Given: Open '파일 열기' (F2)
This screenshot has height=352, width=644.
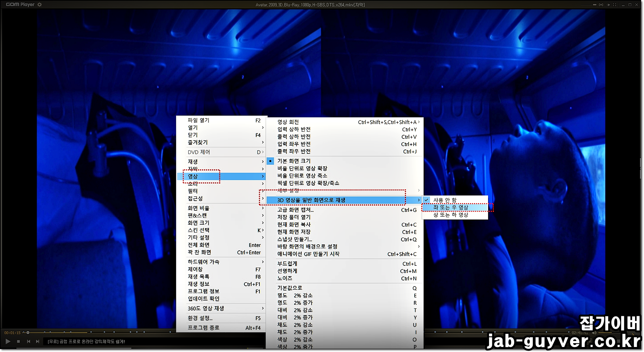Looking at the screenshot, I should [221, 120].
